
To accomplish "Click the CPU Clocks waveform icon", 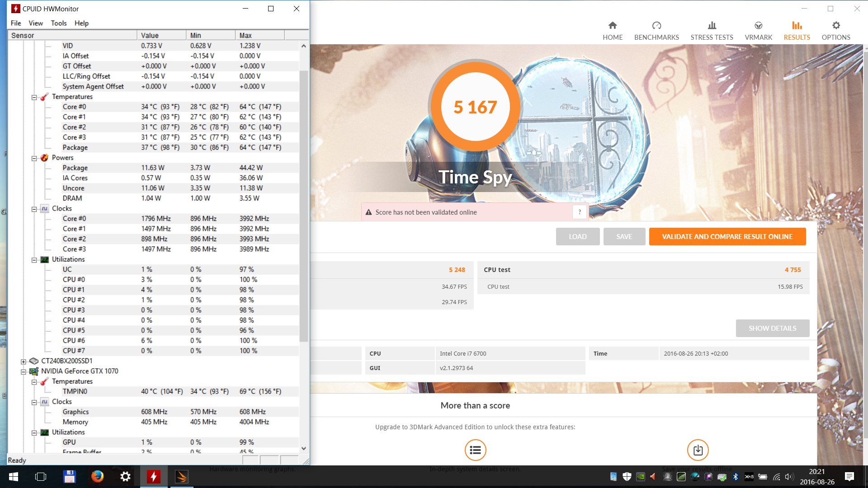I will click(x=44, y=208).
